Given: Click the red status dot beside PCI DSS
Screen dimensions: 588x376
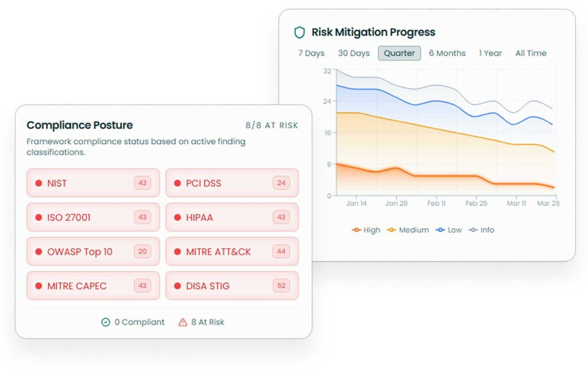Looking at the screenshot, I should [177, 183].
